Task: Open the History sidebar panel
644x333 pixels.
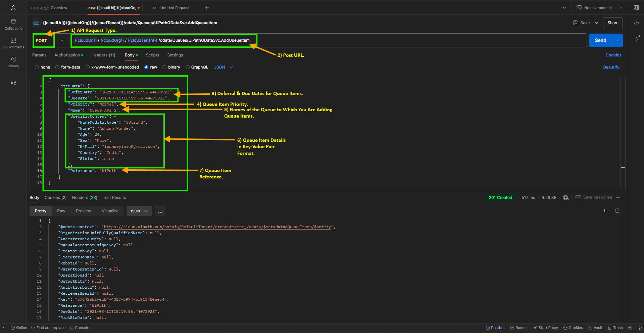Action: tap(13, 62)
